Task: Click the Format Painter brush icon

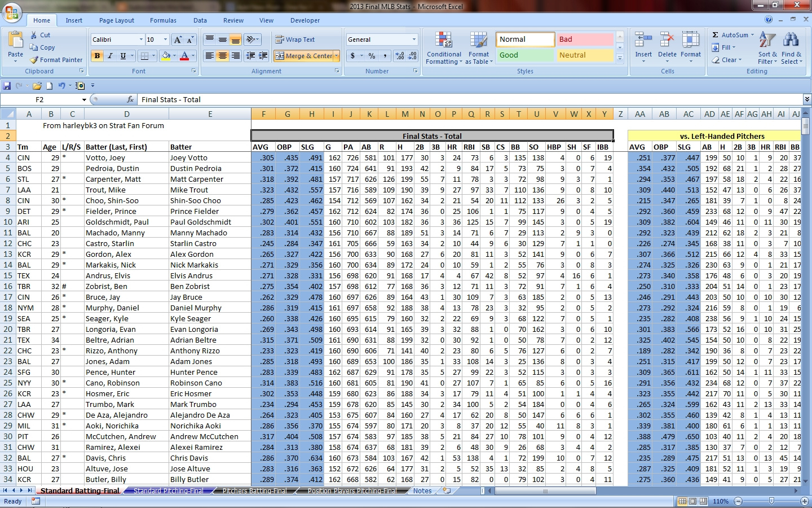Action: (35, 60)
